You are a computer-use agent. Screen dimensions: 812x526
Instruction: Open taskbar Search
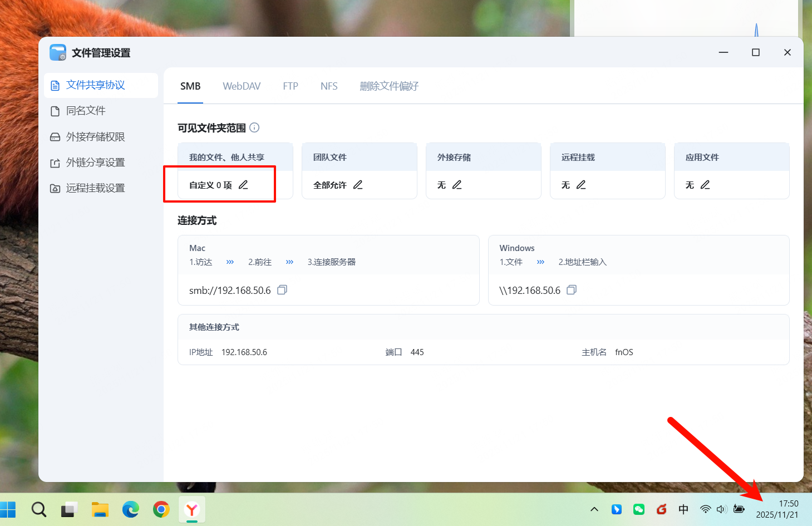(x=38, y=509)
